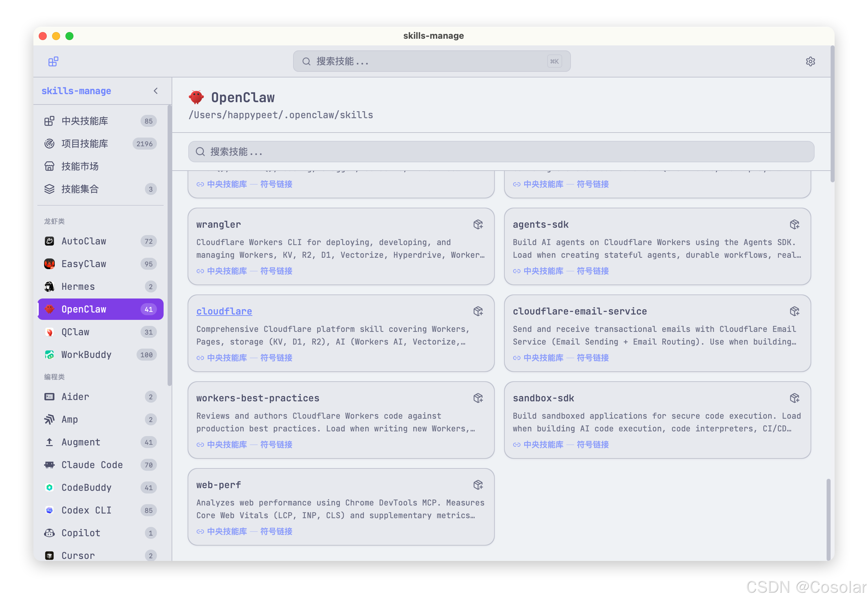The width and height of the screenshot is (868, 601).
Task: Select WorkBuddy in the sidebar
Action: [100, 354]
